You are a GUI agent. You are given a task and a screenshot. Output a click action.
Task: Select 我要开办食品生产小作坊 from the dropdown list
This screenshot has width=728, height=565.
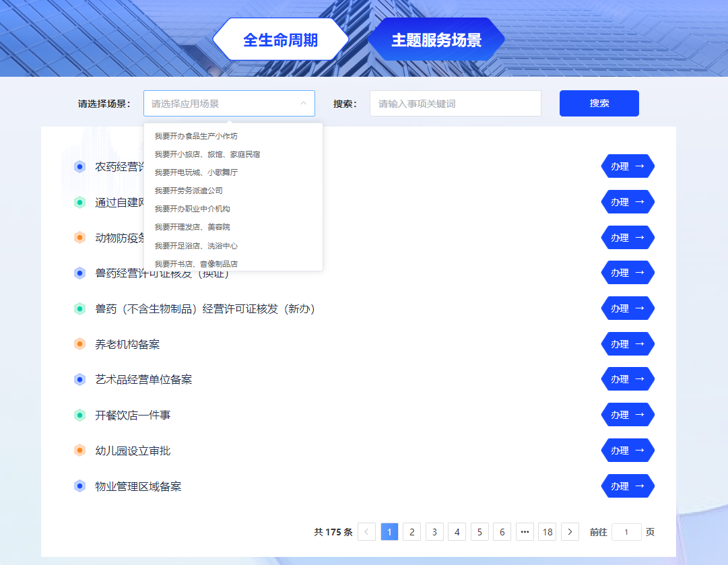click(196, 136)
